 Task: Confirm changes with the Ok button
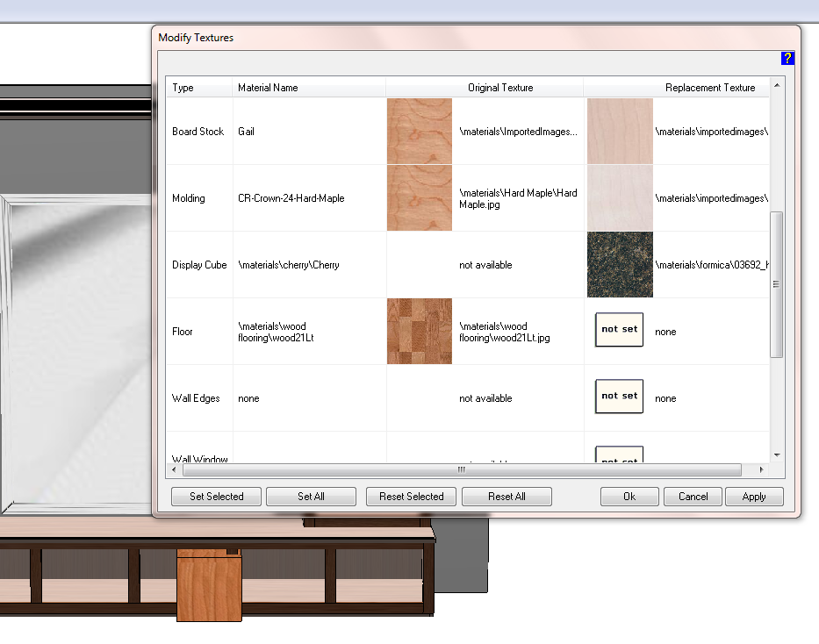click(x=629, y=497)
